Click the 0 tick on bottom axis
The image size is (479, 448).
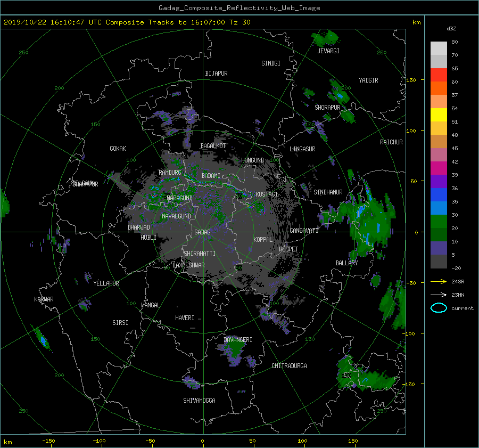202,441
